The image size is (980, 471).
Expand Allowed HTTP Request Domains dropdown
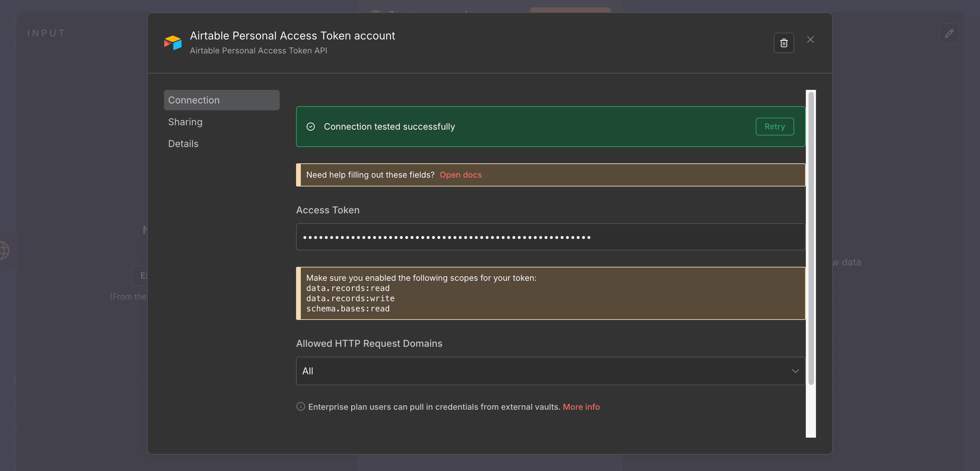pos(551,371)
